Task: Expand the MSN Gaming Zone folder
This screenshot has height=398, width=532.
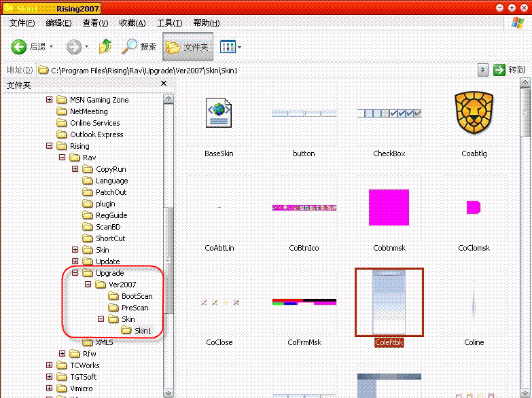Action: [49, 99]
